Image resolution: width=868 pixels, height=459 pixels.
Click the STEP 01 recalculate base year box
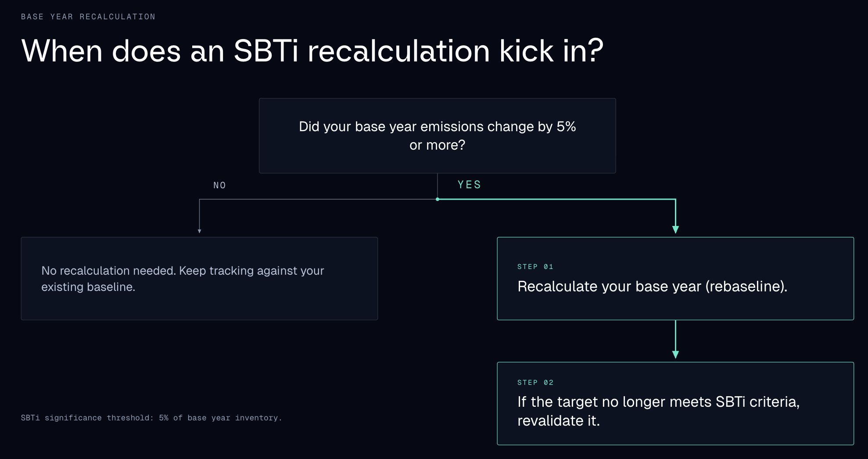[675, 279]
